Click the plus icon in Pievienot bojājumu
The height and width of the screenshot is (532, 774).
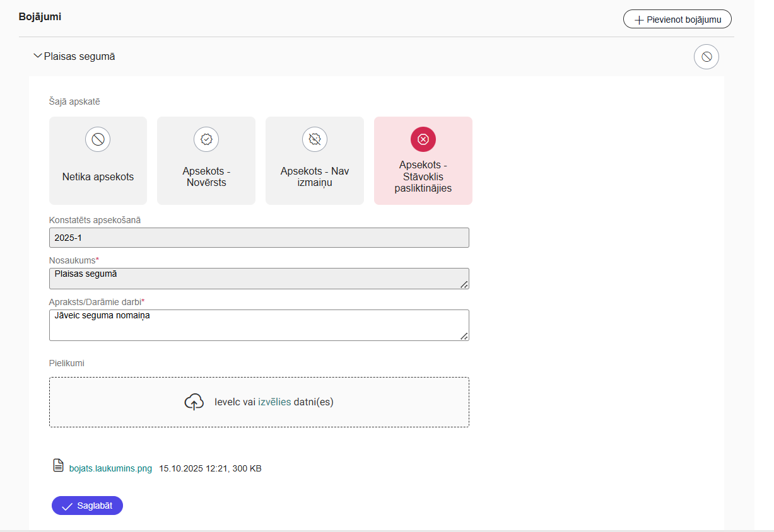click(639, 20)
